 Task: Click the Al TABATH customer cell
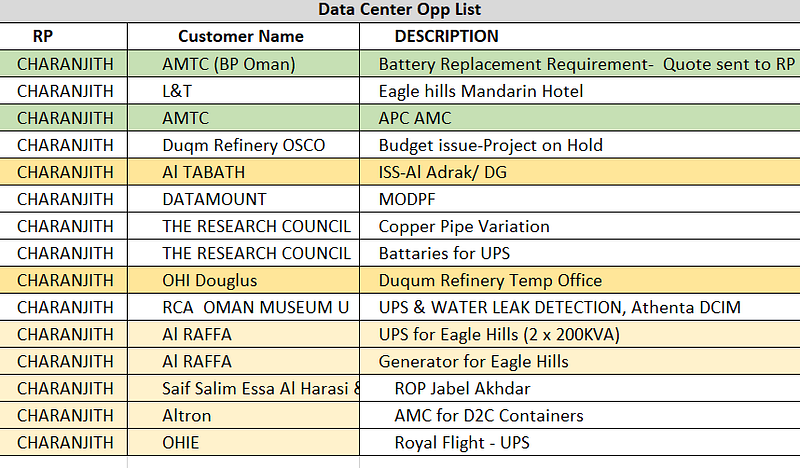(x=203, y=172)
